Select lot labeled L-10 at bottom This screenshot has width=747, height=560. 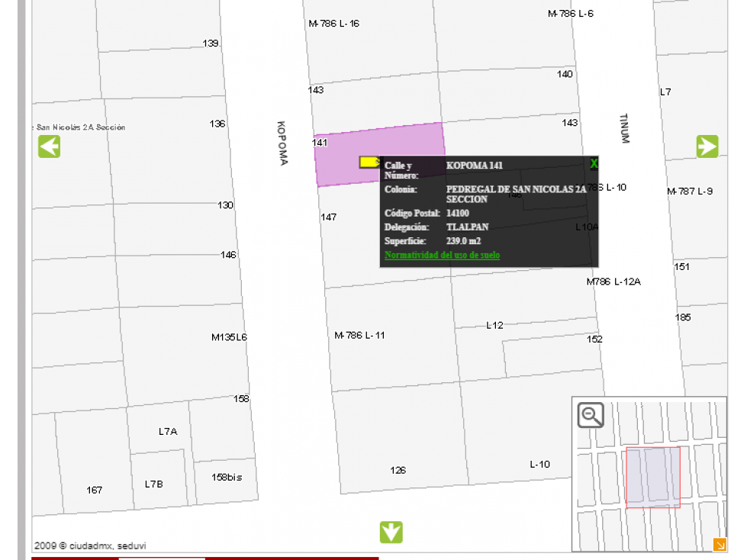[539, 465]
